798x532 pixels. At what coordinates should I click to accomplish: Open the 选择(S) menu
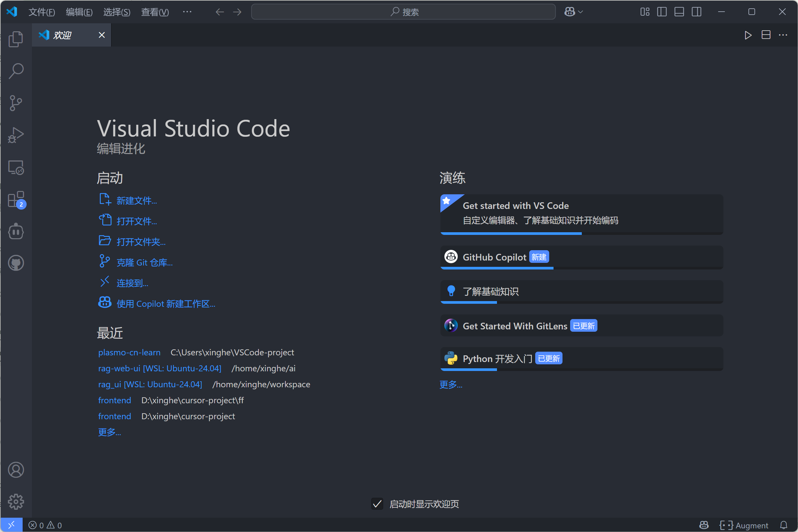117,12
